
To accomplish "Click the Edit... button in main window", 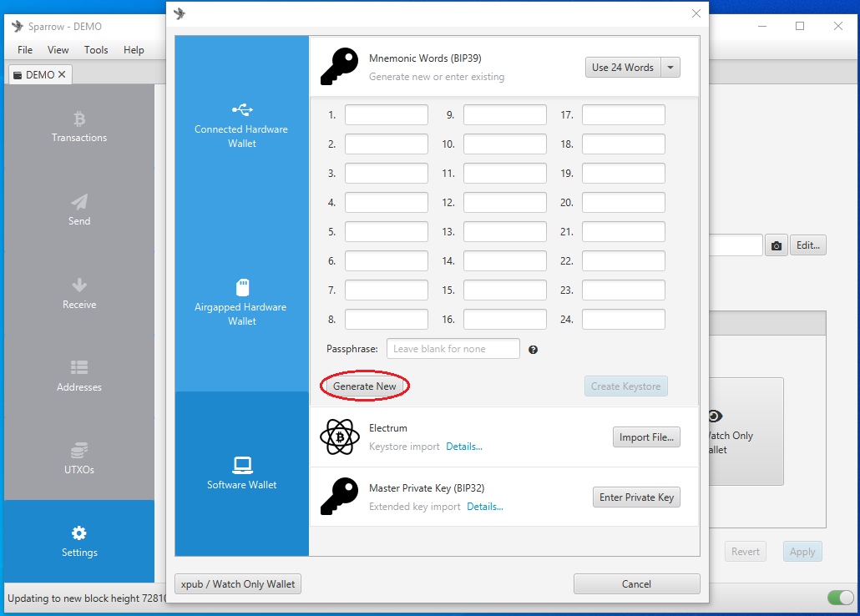I will [808, 245].
